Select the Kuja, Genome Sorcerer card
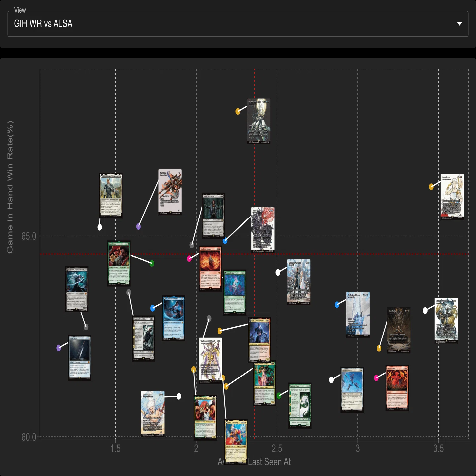Screen dimensions: 476x476 coord(260,340)
